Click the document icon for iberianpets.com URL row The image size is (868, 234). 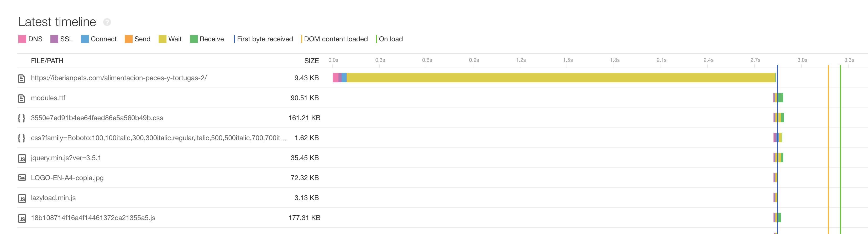pos(22,78)
